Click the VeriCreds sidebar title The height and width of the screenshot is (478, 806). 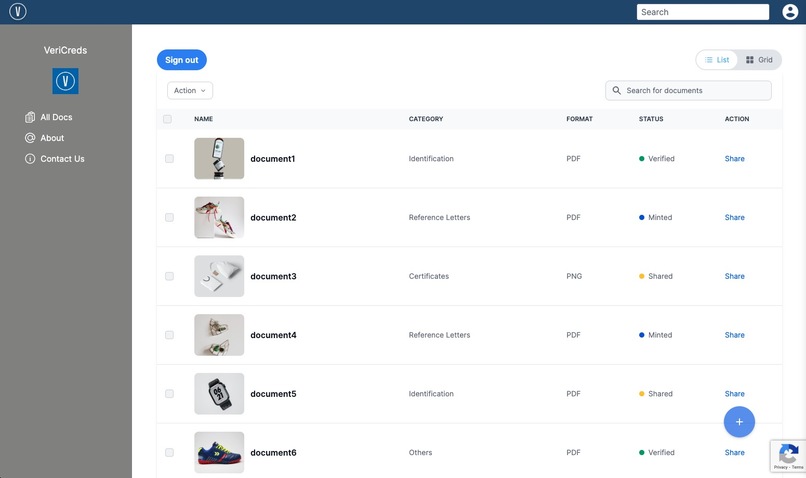click(65, 50)
